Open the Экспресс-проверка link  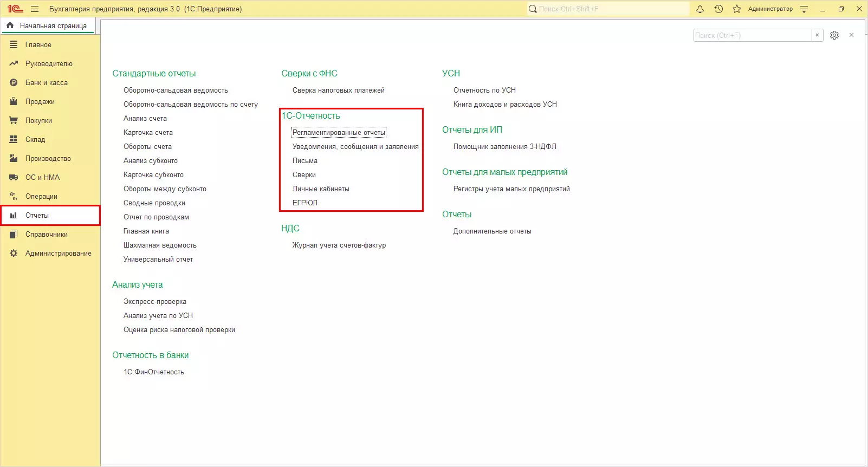pyautogui.click(x=155, y=302)
